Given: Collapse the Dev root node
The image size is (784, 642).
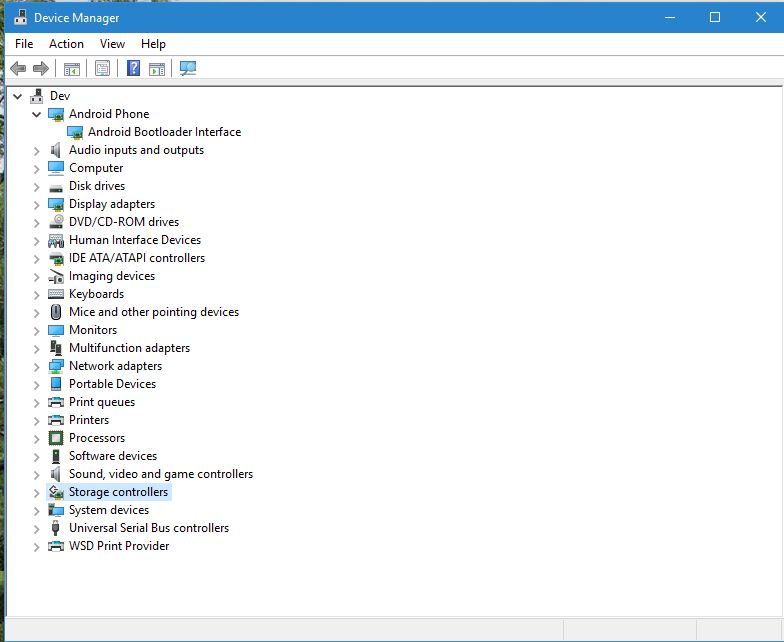Looking at the screenshot, I should click(x=18, y=96).
